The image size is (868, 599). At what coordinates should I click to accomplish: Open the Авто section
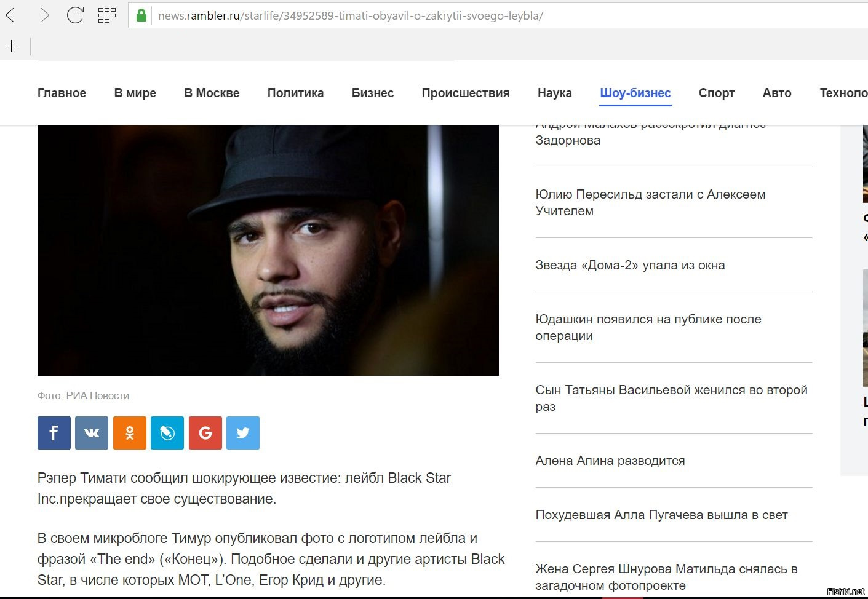[777, 93]
